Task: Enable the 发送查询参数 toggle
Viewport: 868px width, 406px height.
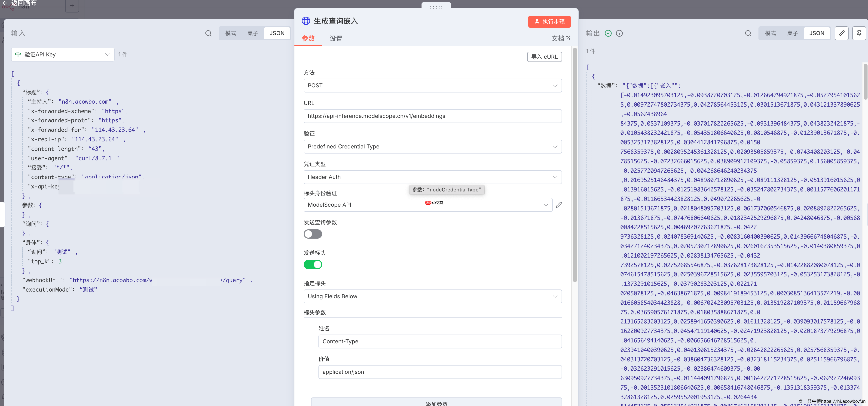Action: click(313, 234)
